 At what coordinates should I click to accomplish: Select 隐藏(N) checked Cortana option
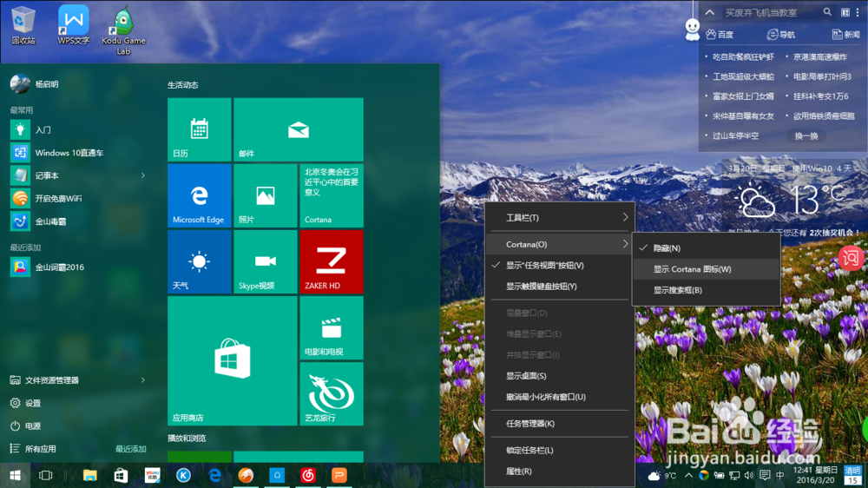coord(707,248)
